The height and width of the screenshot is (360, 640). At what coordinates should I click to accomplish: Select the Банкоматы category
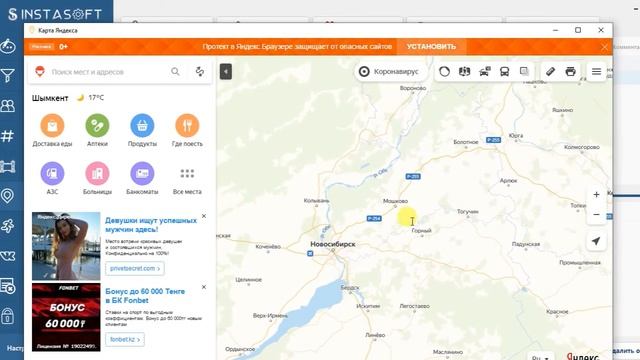coord(142,178)
